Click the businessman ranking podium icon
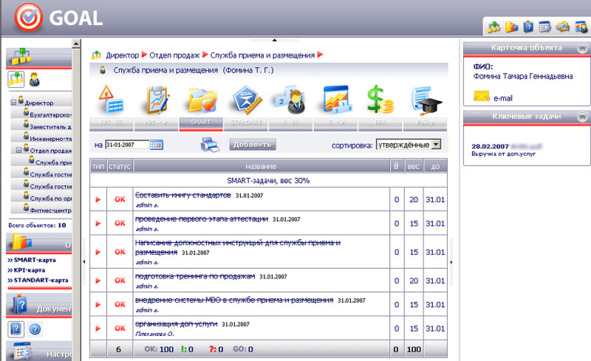 291,100
